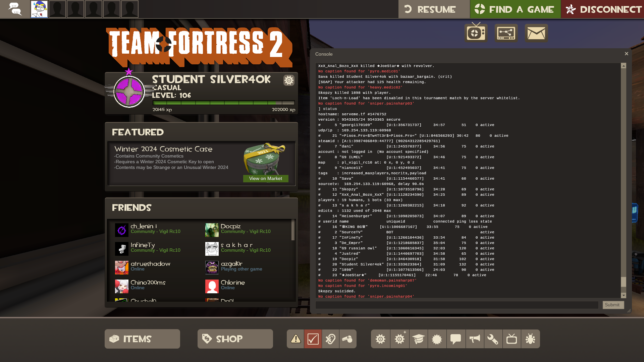The width and height of the screenshot is (644, 362).
Task: Open the replay TV icon
Action: tap(512, 339)
